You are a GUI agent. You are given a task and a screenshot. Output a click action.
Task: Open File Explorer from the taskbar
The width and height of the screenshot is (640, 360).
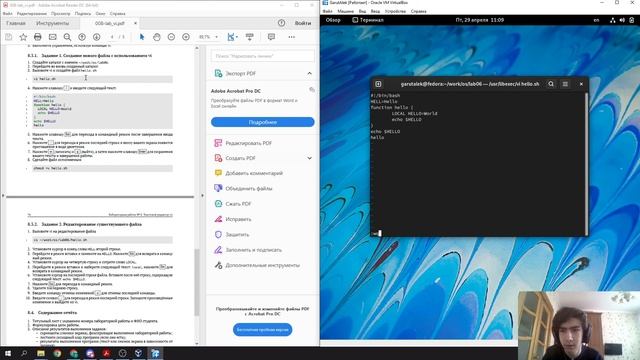pyautogui.click(x=41, y=353)
